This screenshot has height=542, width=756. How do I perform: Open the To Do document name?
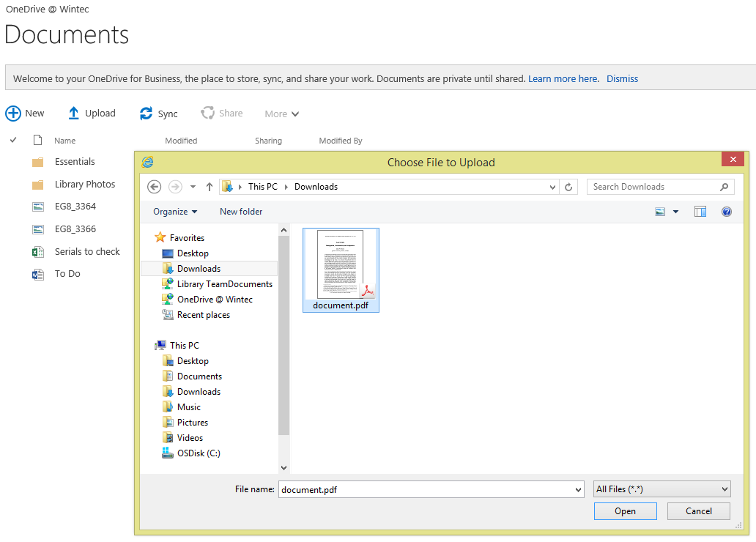67,273
